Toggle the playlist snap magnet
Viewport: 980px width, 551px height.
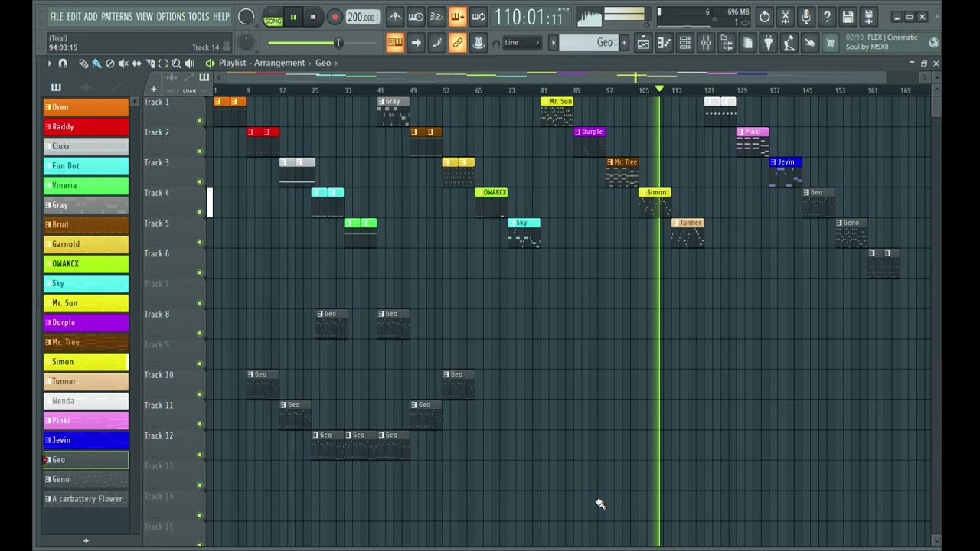click(x=63, y=64)
